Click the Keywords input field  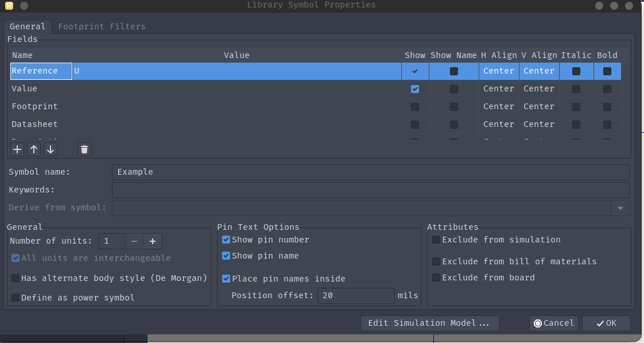[370, 190]
